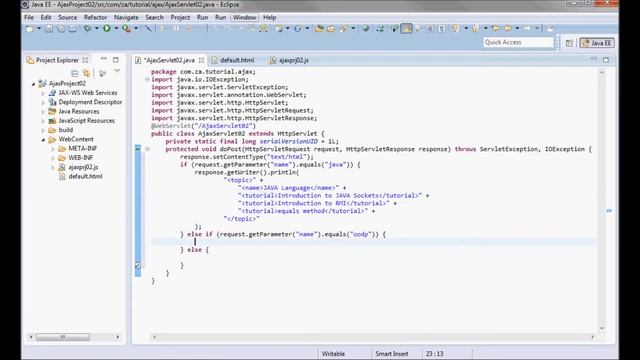Click the Save toolbar icon
This screenshot has height=360, width=640.
[x=49, y=29]
